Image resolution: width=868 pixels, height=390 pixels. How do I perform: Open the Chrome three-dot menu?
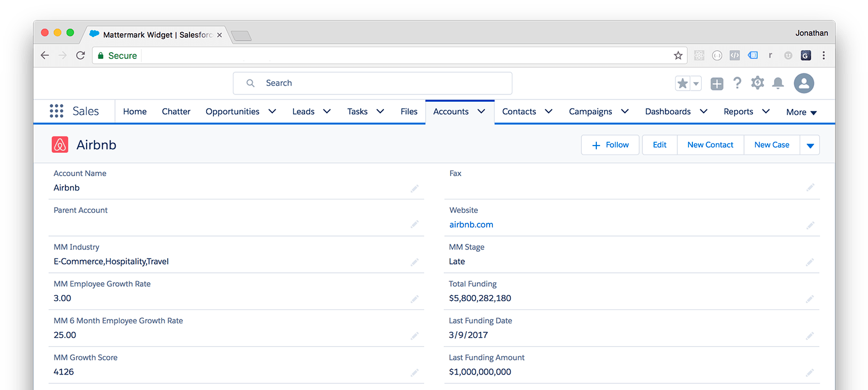[824, 56]
